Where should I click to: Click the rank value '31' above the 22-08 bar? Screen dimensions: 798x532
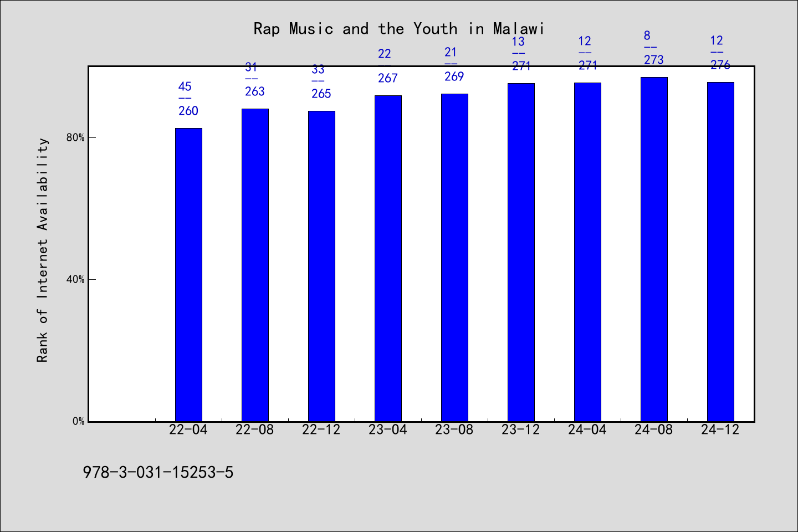coord(252,67)
